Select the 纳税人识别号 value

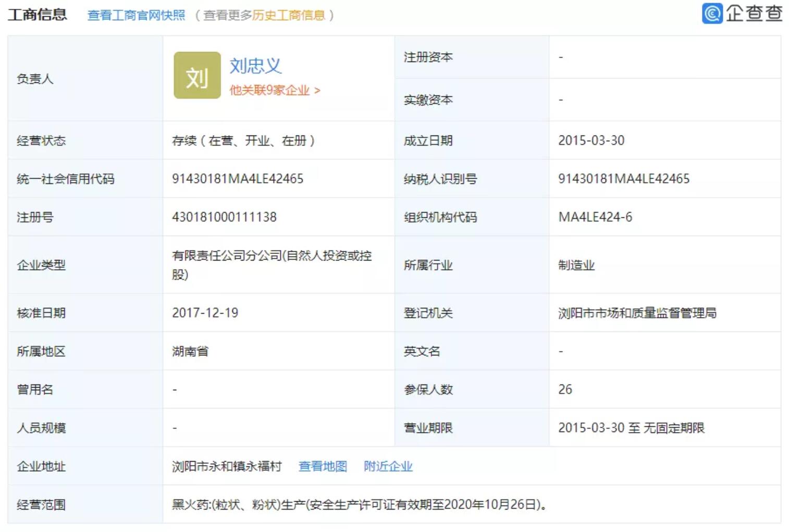point(623,179)
